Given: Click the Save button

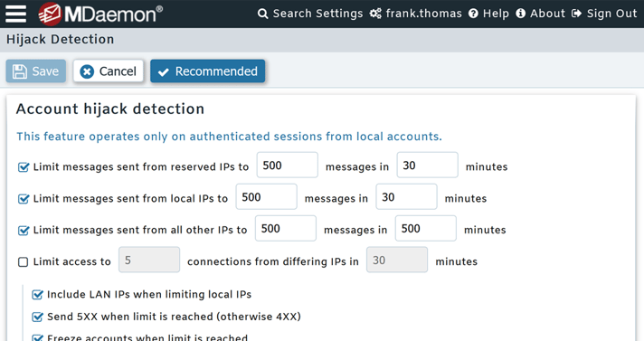Looking at the screenshot, I should pos(36,71).
